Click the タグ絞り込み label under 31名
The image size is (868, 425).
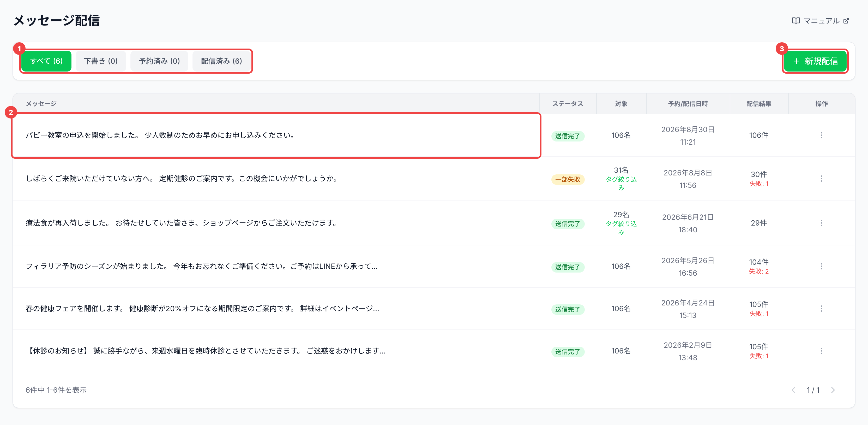coord(621,183)
